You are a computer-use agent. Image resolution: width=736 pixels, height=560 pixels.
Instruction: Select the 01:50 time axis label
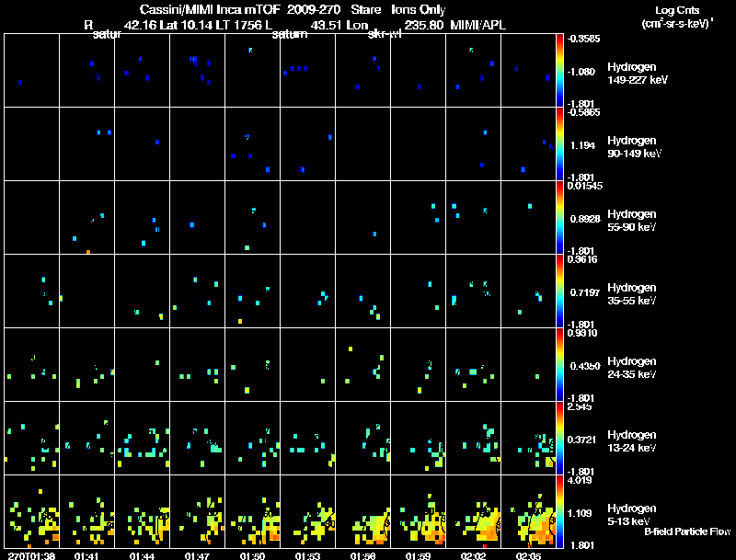[252, 555]
